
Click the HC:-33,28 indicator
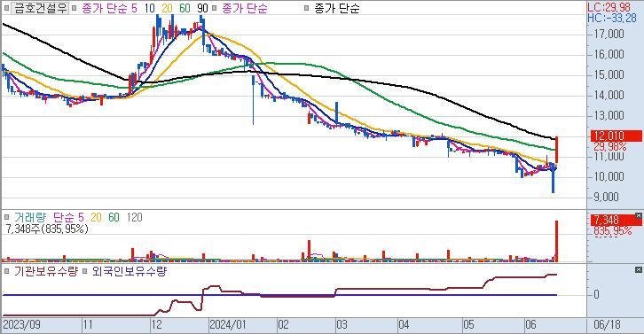click(612, 18)
